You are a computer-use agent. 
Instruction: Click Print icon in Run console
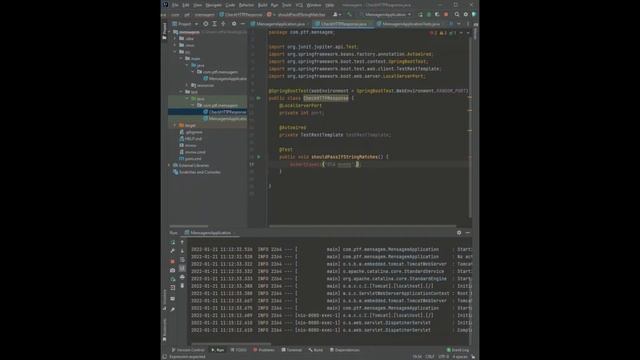182,277
